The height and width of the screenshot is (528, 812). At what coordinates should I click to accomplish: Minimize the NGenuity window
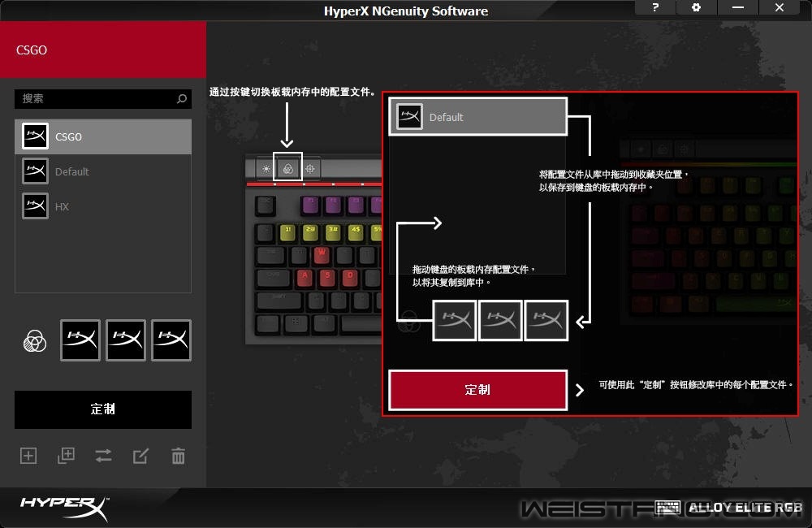738,7
